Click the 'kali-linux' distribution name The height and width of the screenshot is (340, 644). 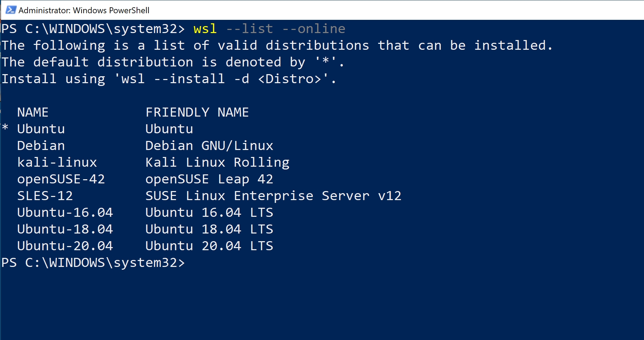pyautogui.click(x=57, y=163)
